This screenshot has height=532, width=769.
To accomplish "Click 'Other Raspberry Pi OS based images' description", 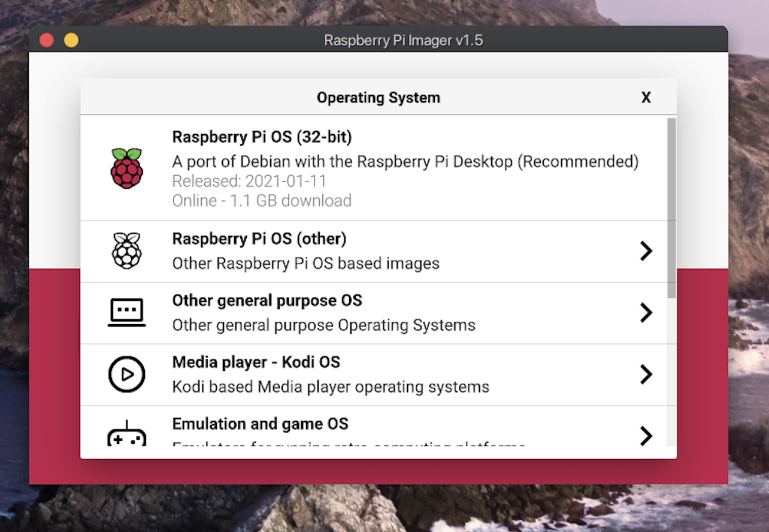I will pos(306,264).
